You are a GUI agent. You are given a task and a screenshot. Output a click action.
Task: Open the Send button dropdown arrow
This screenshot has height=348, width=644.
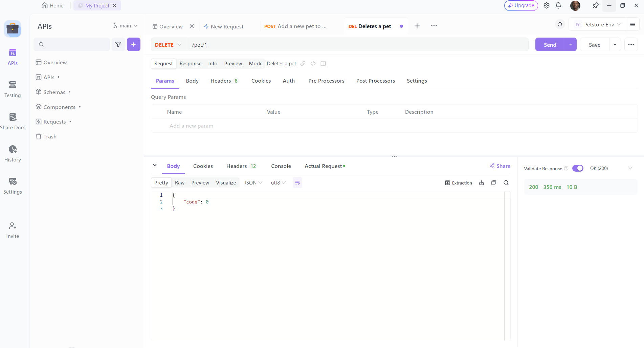pyautogui.click(x=571, y=44)
